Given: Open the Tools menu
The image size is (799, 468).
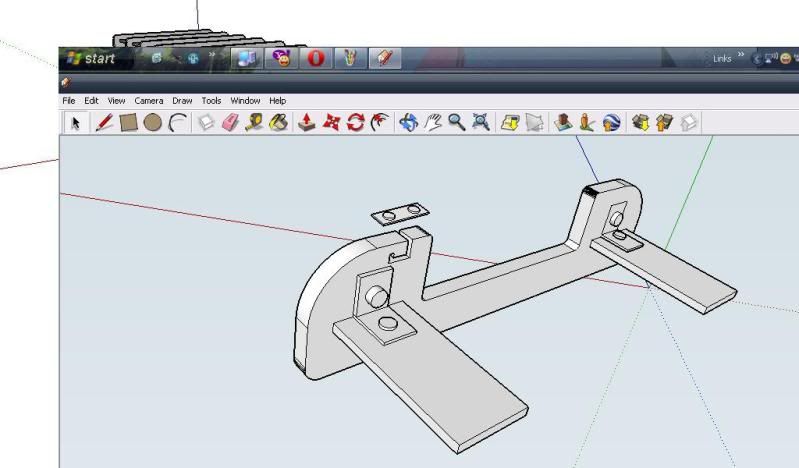Looking at the screenshot, I should 211,100.
